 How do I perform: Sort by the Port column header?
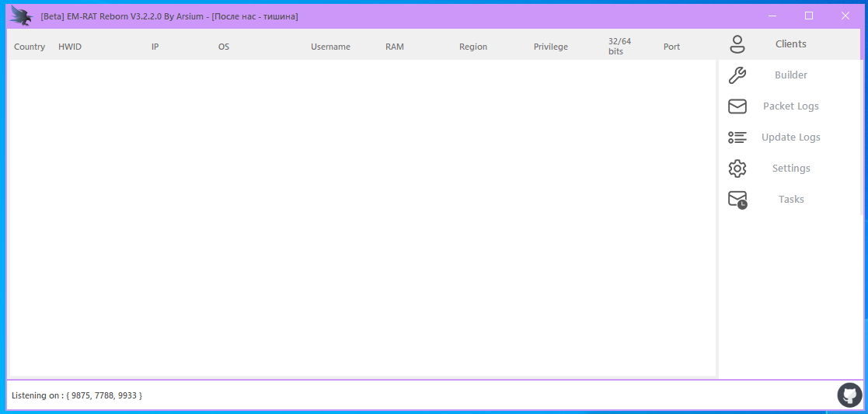click(671, 47)
